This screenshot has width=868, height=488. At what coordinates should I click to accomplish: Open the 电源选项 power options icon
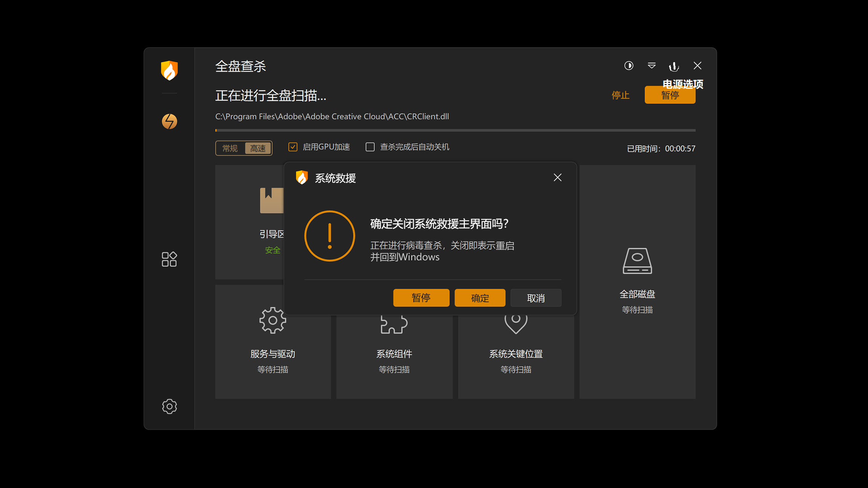pos(674,66)
